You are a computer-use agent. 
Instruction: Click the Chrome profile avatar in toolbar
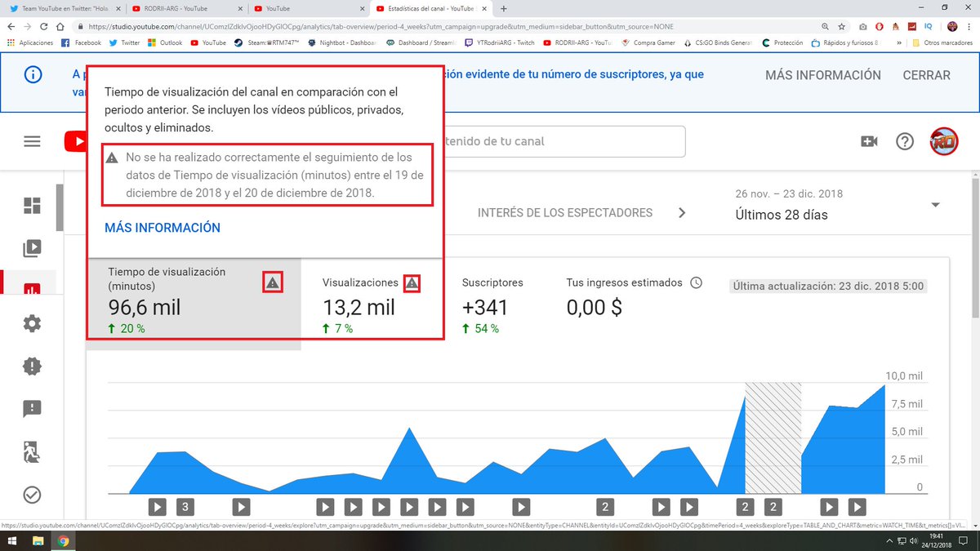click(952, 26)
